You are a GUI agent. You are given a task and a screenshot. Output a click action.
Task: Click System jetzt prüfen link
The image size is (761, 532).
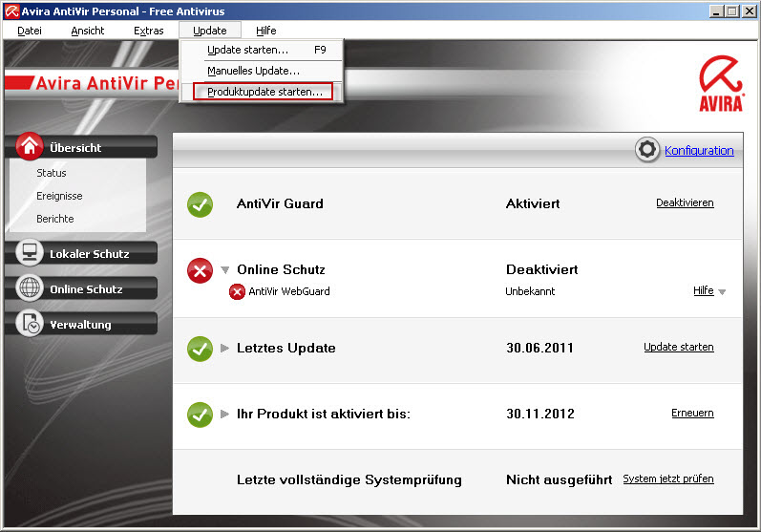point(668,479)
